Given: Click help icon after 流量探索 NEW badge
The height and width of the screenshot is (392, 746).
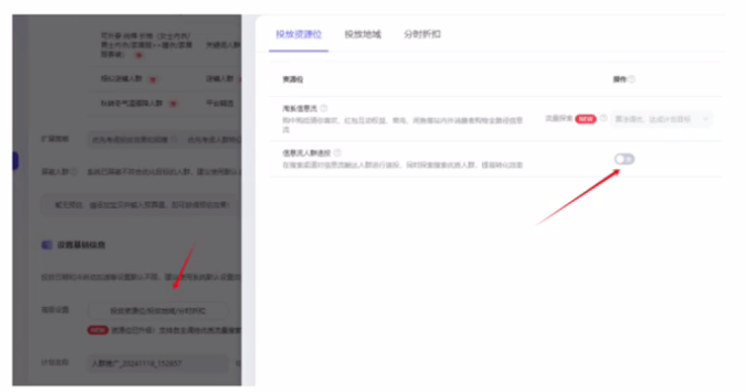Looking at the screenshot, I should tap(603, 118).
